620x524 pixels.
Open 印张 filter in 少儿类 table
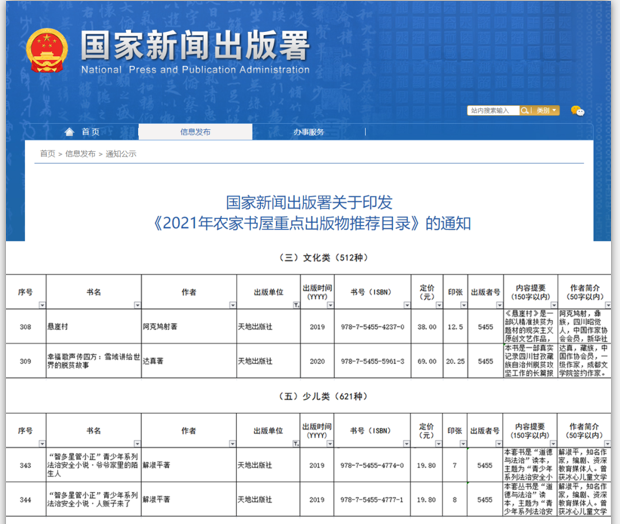[463, 444]
